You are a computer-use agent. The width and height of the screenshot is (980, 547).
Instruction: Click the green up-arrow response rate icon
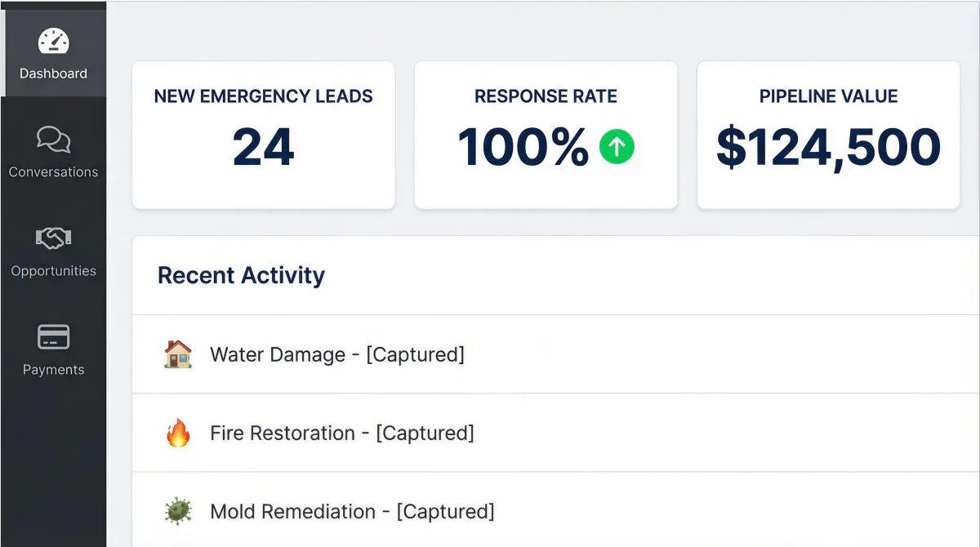[x=617, y=147]
